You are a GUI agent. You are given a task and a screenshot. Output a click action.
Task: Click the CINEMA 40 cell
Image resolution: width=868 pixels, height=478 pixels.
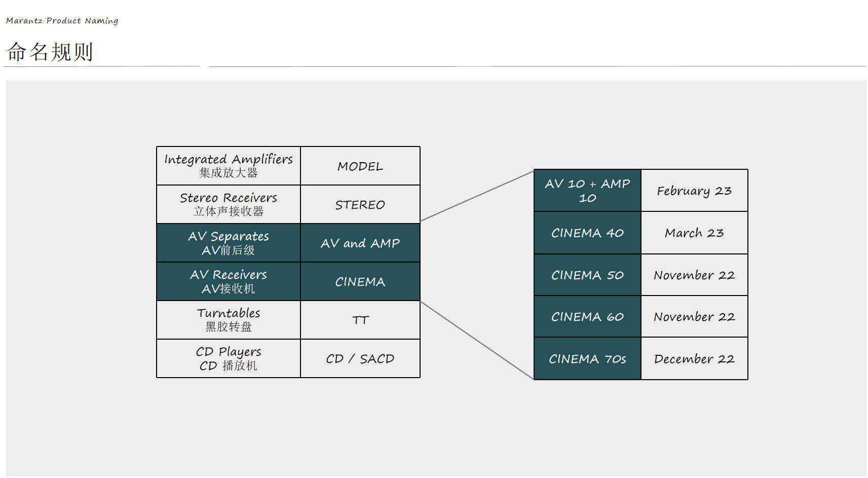pos(587,233)
